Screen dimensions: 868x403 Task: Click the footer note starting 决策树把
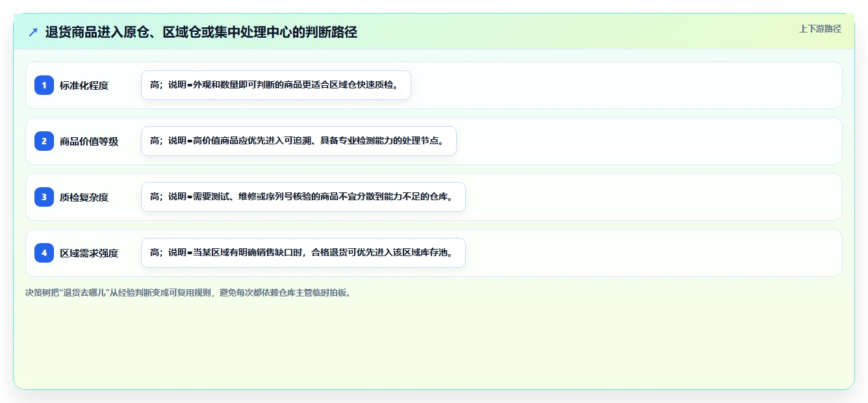coord(190,292)
